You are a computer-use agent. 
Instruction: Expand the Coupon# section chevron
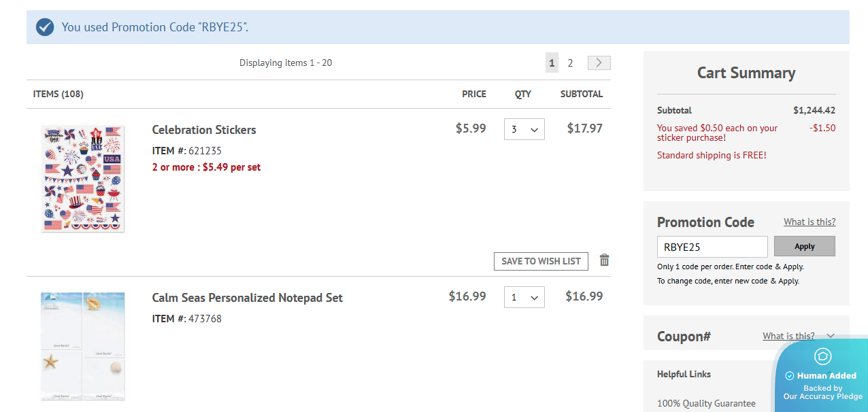(x=830, y=336)
